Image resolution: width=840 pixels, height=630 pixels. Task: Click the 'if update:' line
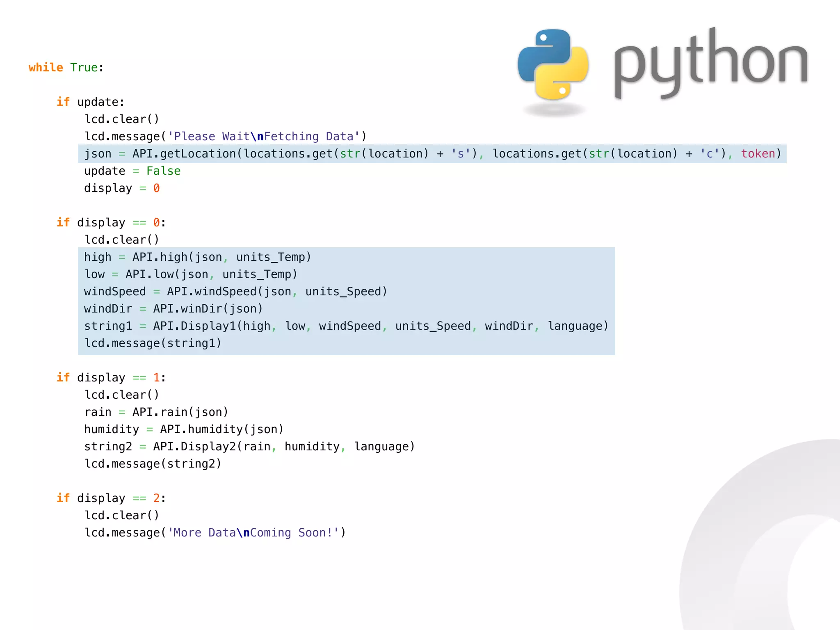point(91,102)
